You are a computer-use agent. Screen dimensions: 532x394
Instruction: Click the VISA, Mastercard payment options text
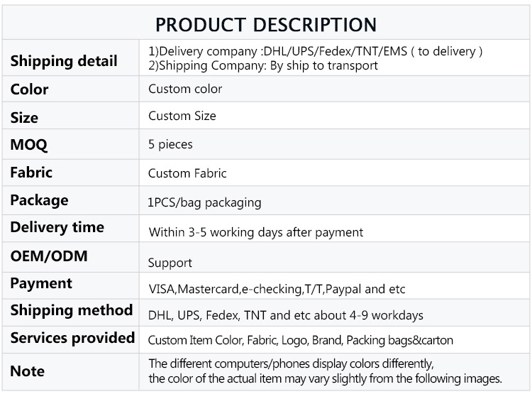277,289
